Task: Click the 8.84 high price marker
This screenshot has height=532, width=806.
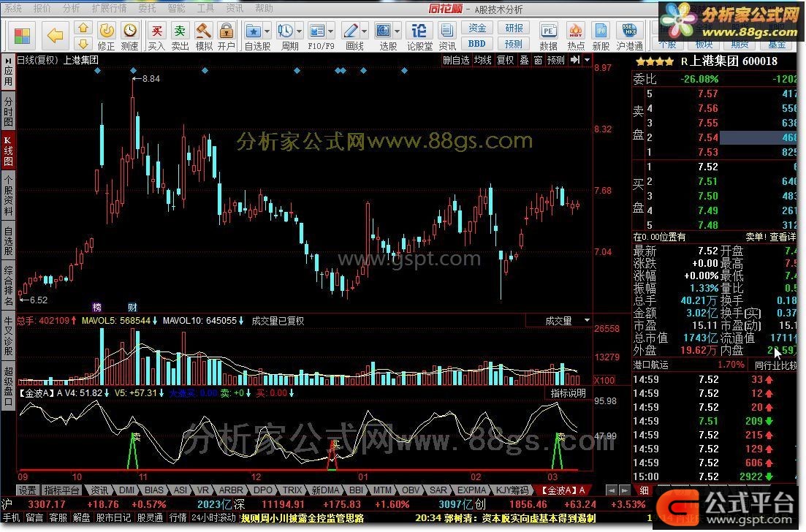Action: 146,79
